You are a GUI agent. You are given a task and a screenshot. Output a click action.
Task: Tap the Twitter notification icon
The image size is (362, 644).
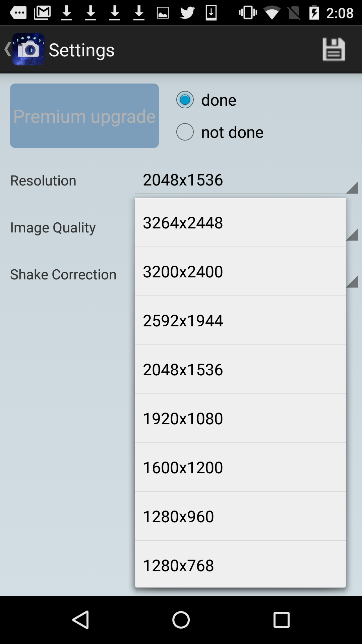(187, 13)
